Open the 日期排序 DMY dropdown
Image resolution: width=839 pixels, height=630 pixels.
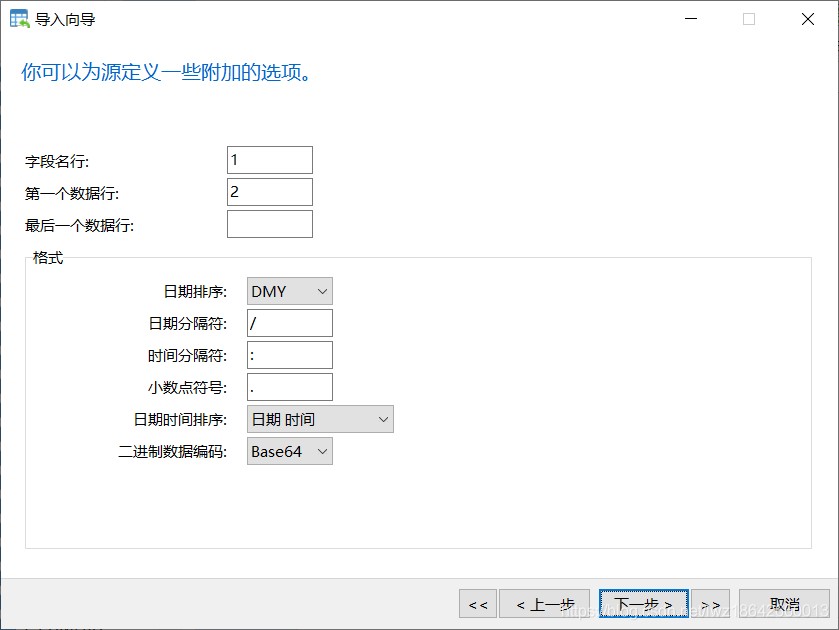click(x=289, y=291)
